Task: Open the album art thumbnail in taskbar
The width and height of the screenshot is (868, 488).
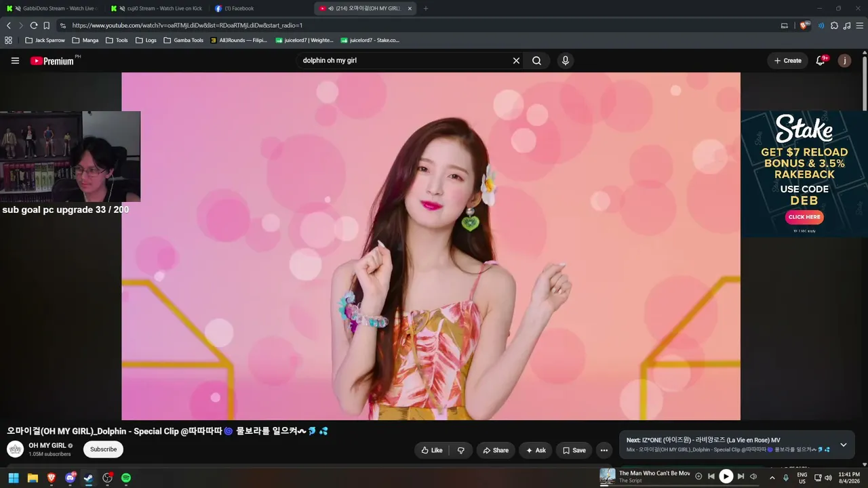Action: 608,476
